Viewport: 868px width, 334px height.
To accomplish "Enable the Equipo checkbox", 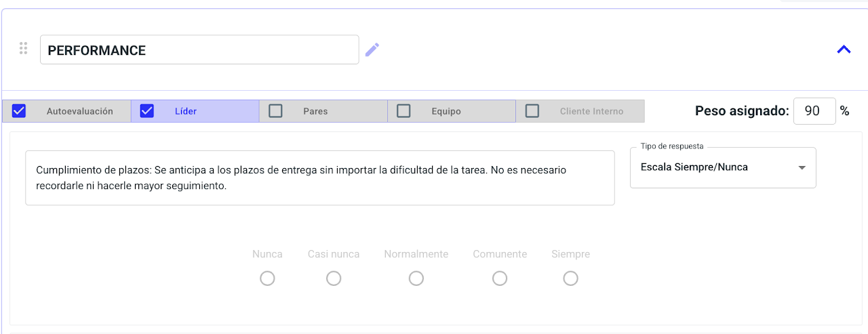I will [x=403, y=111].
